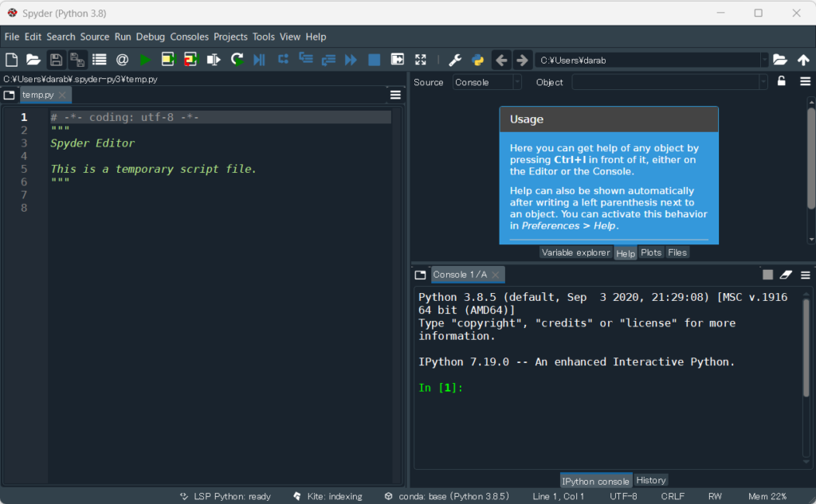The height and width of the screenshot is (504, 816).
Task: Start debugging with the Debug file icon
Action: (259, 60)
